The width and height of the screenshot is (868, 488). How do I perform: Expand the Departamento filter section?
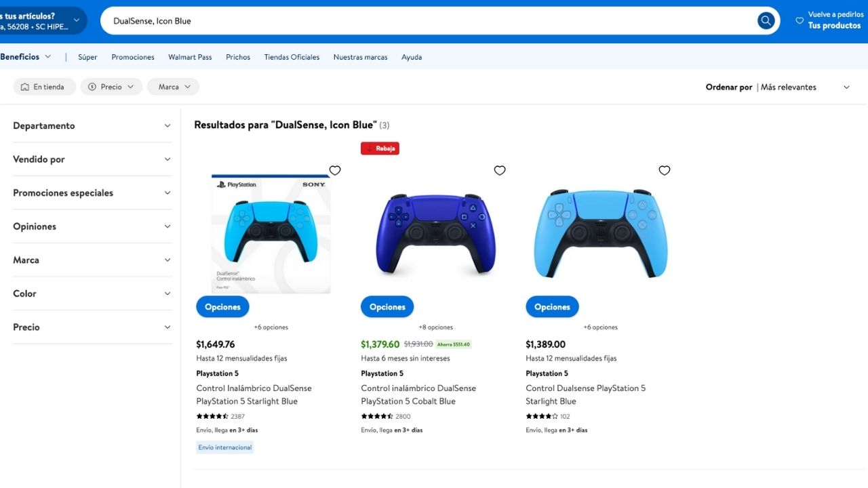pos(92,125)
